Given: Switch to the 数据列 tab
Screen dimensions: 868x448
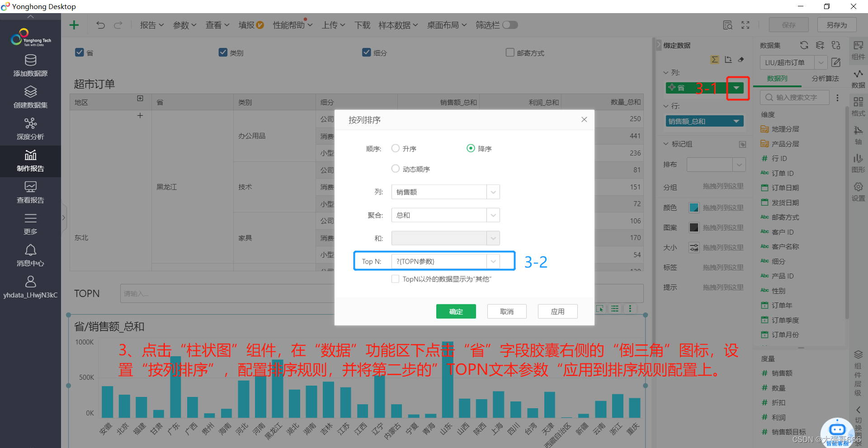Looking at the screenshot, I should 777,79.
